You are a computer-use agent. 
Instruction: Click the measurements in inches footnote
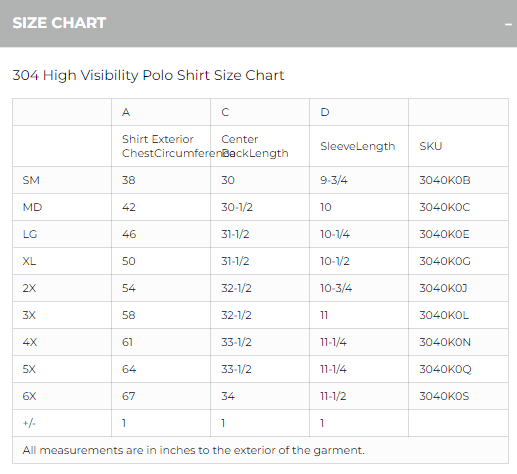point(194,450)
